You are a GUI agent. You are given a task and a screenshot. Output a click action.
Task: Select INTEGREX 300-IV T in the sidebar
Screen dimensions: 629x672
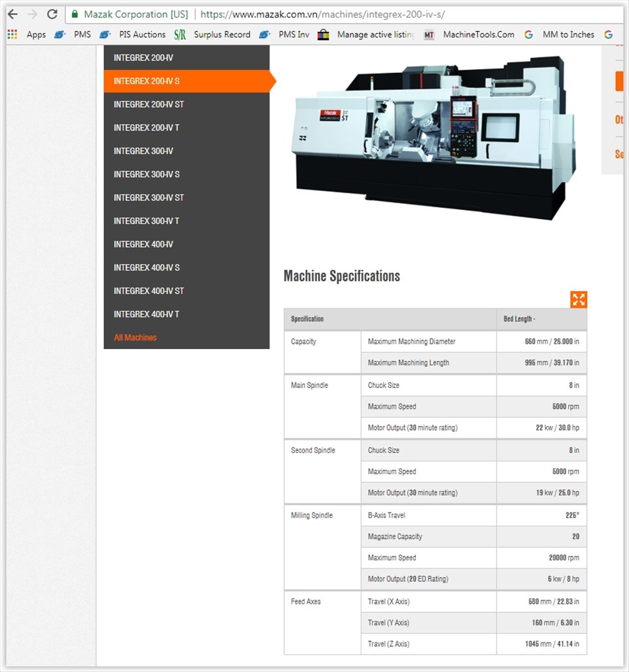click(186, 221)
